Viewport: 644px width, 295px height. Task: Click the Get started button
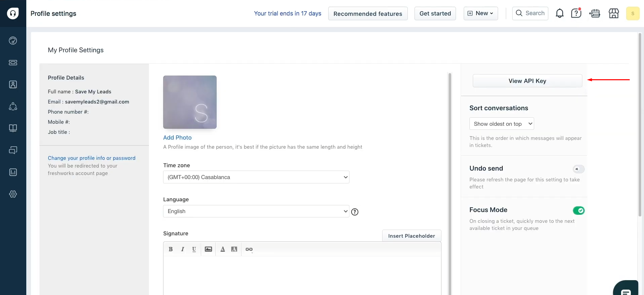pos(435,13)
